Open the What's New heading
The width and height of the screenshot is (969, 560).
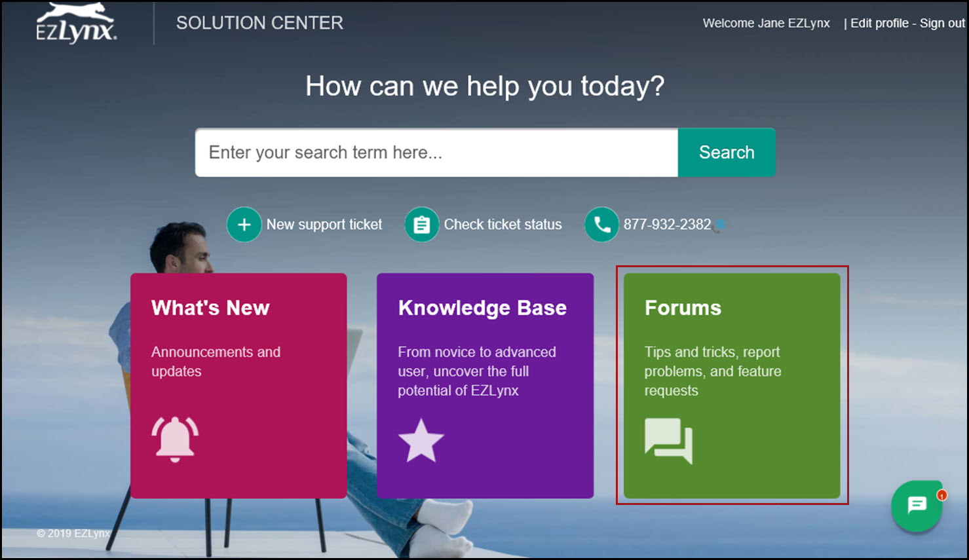pos(210,308)
